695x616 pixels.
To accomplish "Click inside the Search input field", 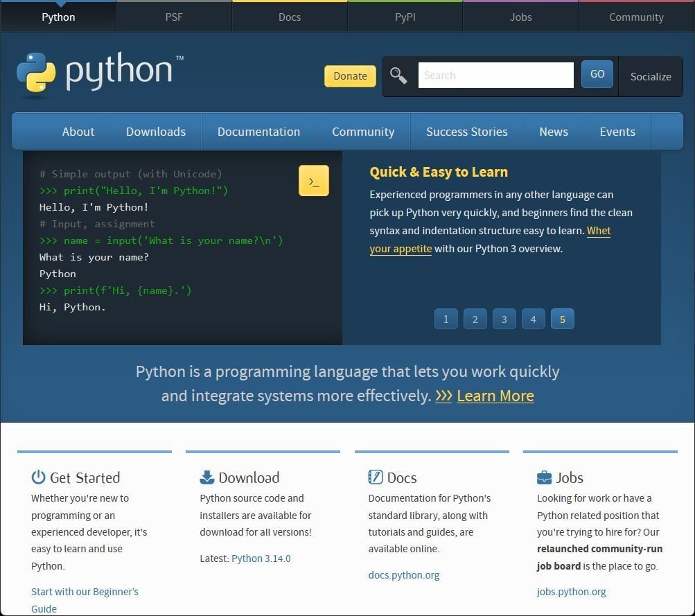I will coord(495,75).
